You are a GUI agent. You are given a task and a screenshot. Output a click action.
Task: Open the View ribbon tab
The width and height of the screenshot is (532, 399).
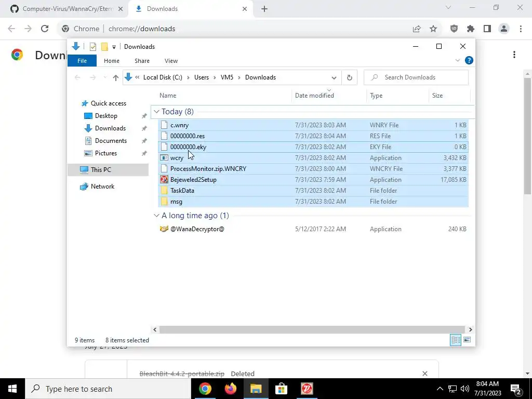(171, 61)
